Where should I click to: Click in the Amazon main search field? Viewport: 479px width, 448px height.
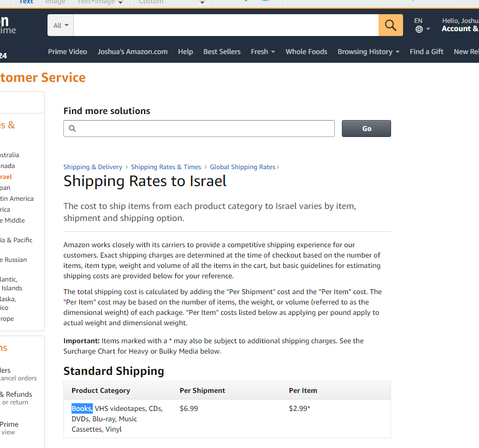[226, 26]
